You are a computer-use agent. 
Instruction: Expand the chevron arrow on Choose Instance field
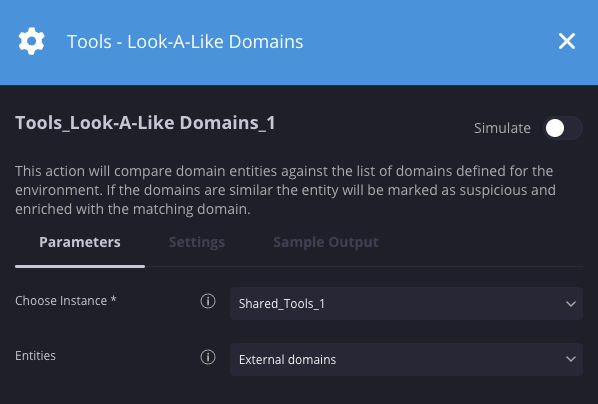tap(571, 304)
